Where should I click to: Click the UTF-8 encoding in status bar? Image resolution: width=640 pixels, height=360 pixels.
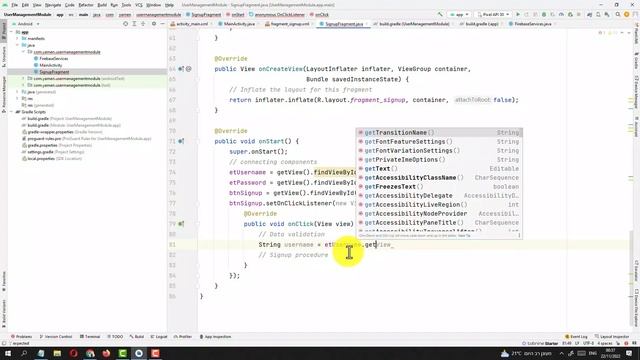pyautogui.click(x=589, y=344)
